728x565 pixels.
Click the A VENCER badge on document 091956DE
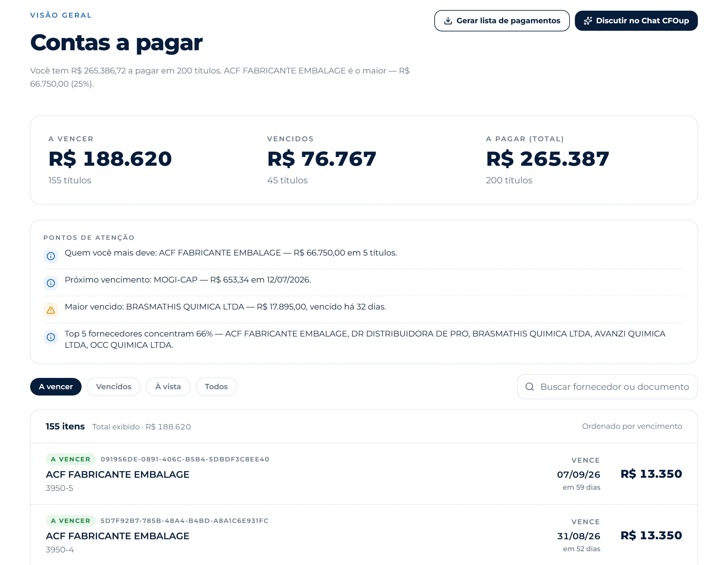pyautogui.click(x=71, y=459)
